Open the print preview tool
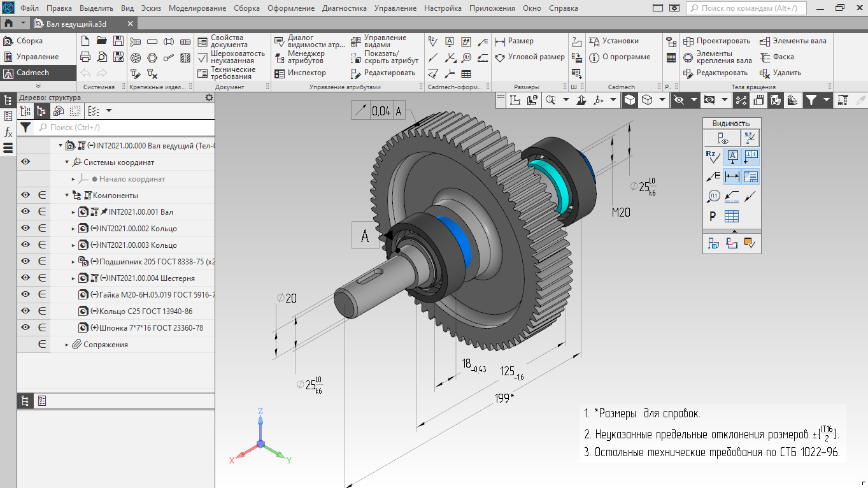This screenshot has width=868, height=488. click(x=101, y=57)
